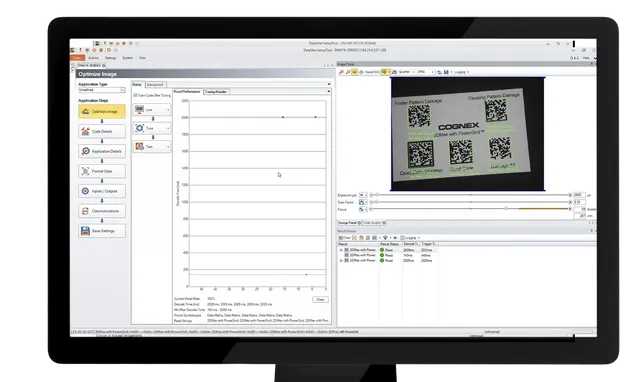Expand the Tune button dropdown arrow
Image resolution: width=624 pixels, height=382 pixels.
pos(168,128)
